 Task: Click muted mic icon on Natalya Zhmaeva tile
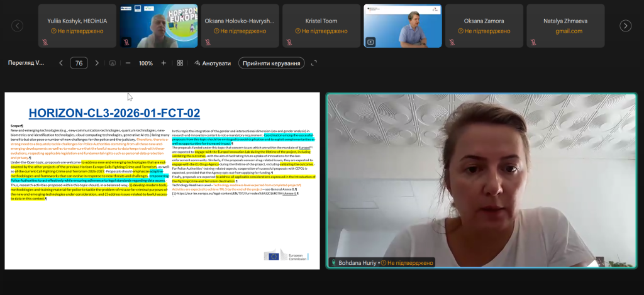[533, 42]
